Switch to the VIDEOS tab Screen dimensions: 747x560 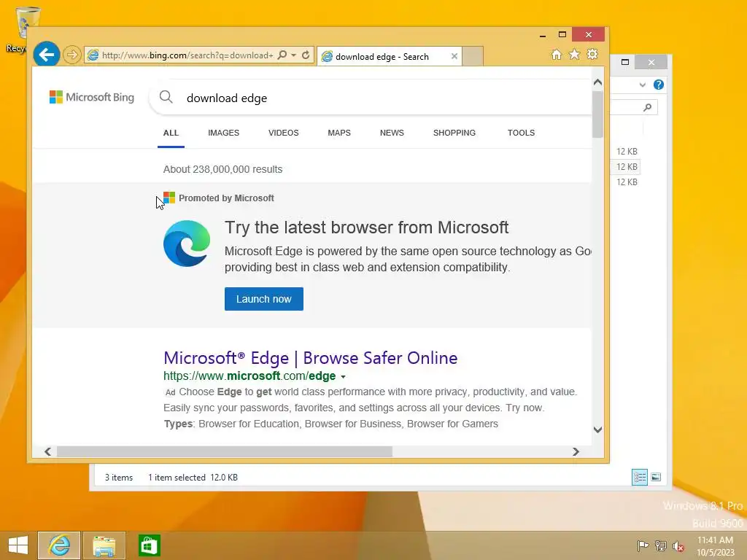click(x=284, y=133)
